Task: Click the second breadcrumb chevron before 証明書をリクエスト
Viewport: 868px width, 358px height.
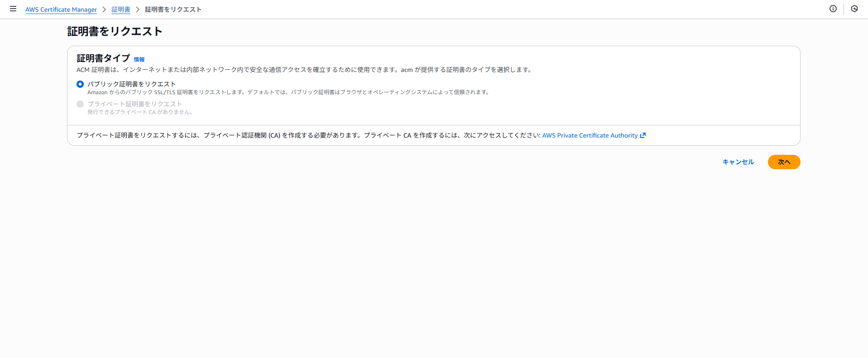Action: coord(138,10)
